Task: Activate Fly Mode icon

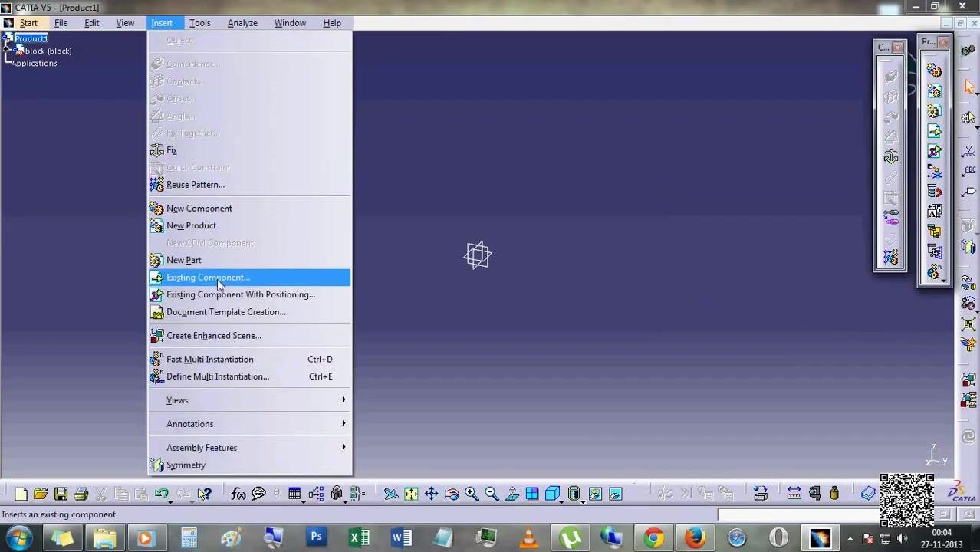Action: tap(391, 495)
